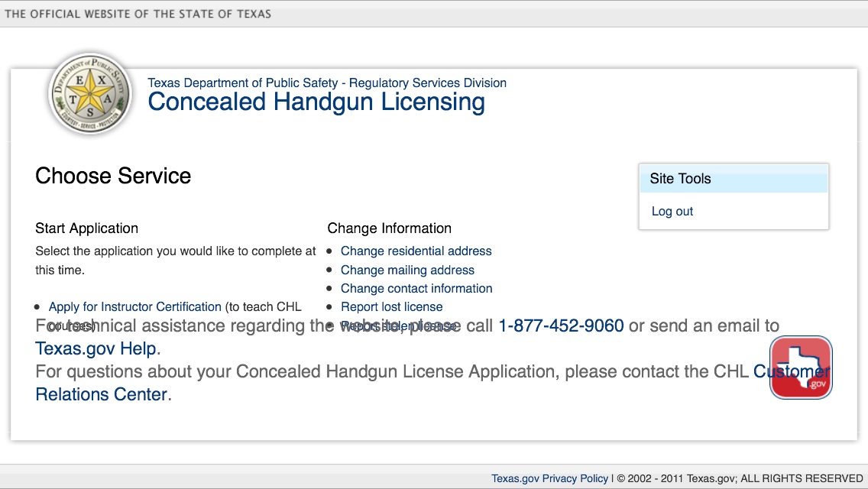The image size is (868, 489).
Task: Open the Customer Relations Center link
Action: pyautogui.click(x=101, y=395)
